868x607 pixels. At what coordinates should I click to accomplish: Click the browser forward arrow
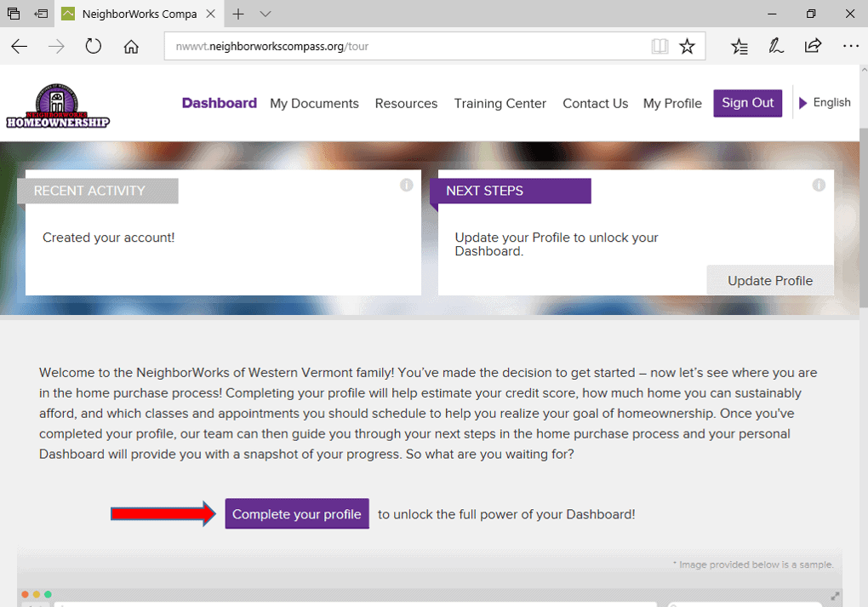56,47
